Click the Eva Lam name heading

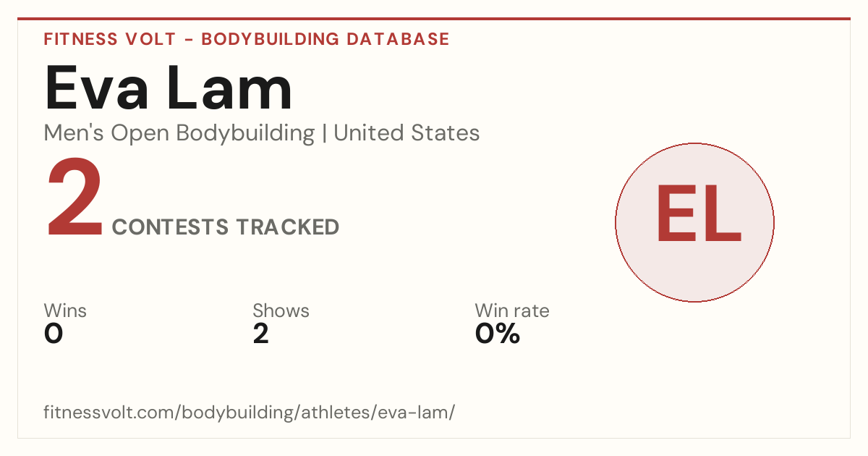pos(169,88)
